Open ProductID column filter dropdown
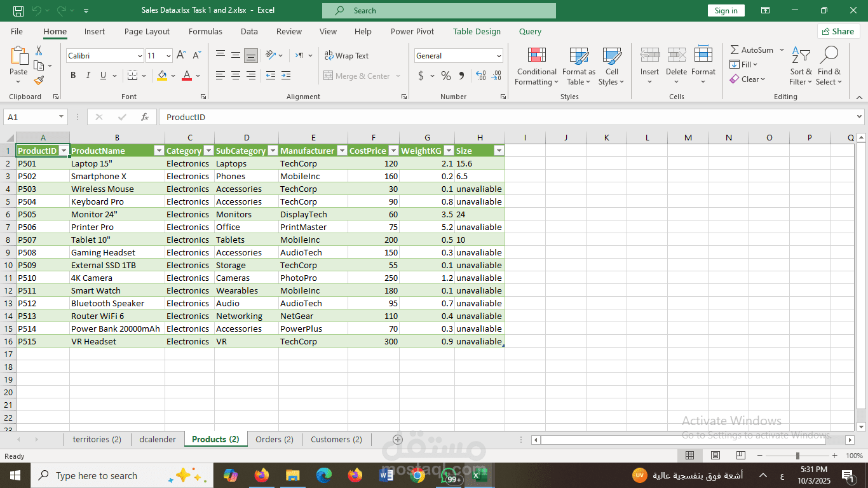The width and height of the screenshot is (868, 488). coord(64,151)
